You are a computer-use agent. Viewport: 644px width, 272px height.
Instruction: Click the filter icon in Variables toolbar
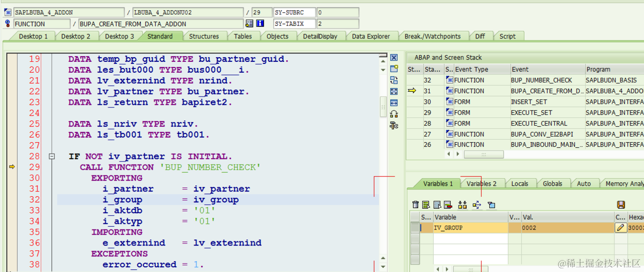click(x=491, y=205)
